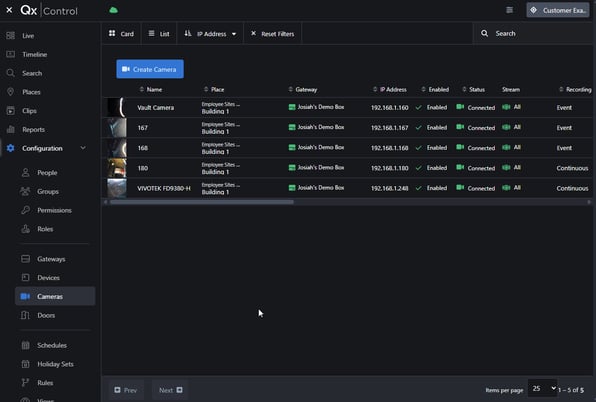The width and height of the screenshot is (596, 402).
Task: Switch to List view
Action: tap(159, 34)
